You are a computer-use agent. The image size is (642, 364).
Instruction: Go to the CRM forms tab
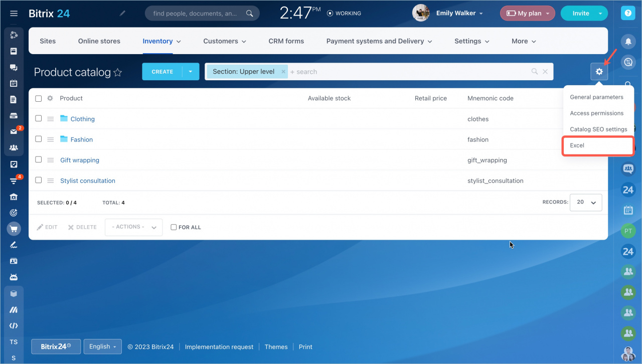pos(286,41)
